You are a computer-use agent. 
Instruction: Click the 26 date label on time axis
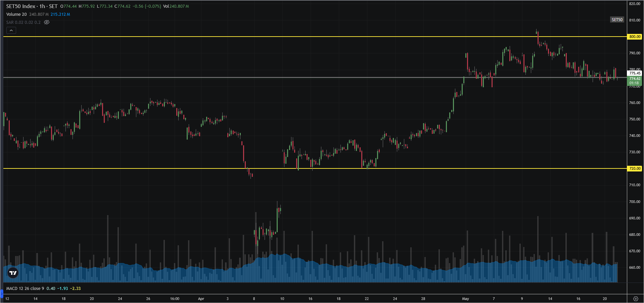click(148, 299)
